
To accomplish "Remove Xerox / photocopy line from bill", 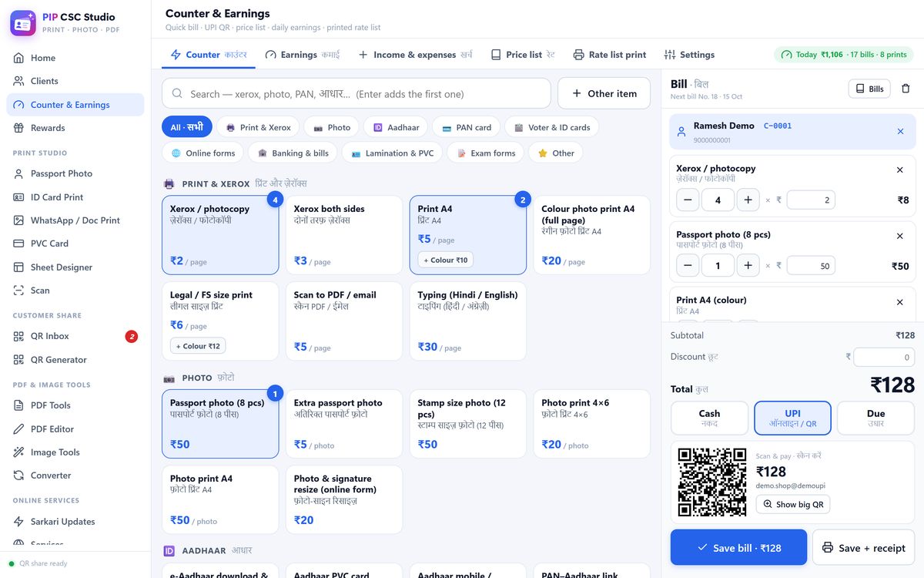I will (900, 170).
